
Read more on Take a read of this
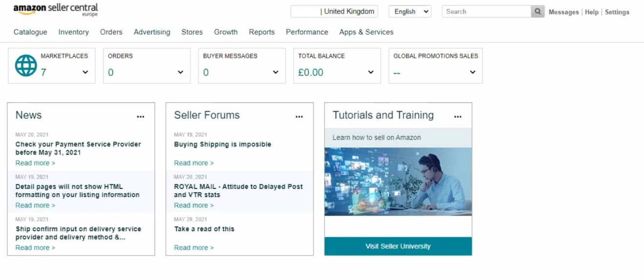pos(194,248)
